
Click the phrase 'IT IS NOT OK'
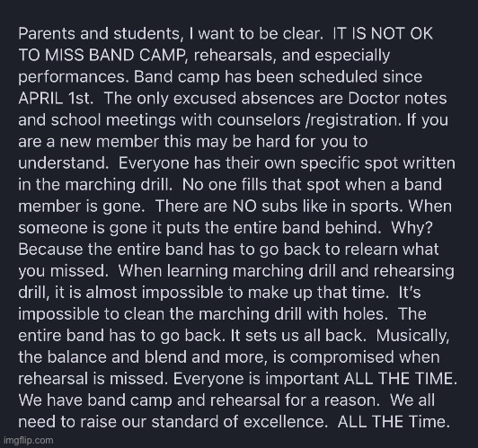point(383,33)
